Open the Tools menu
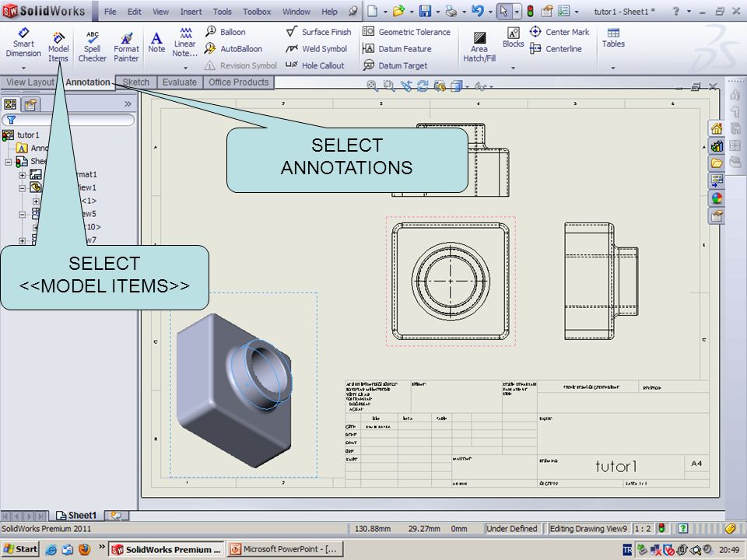This screenshot has width=747, height=560. [222, 12]
